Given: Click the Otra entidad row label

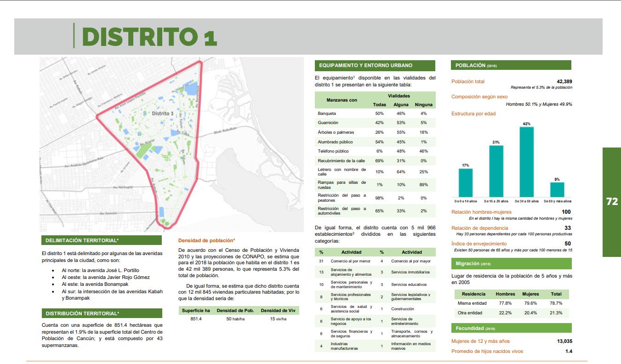Looking at the screenshot, I should pyautogui.click(x=470, y=313).
